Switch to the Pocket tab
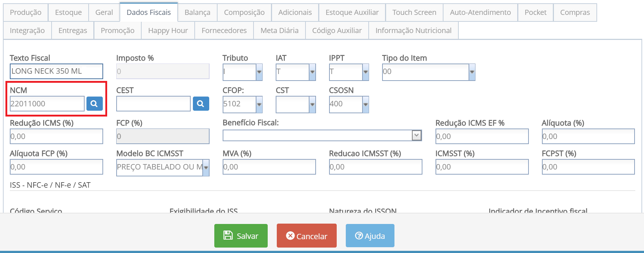Screen dimensions: 644x253 coord(535,12)
